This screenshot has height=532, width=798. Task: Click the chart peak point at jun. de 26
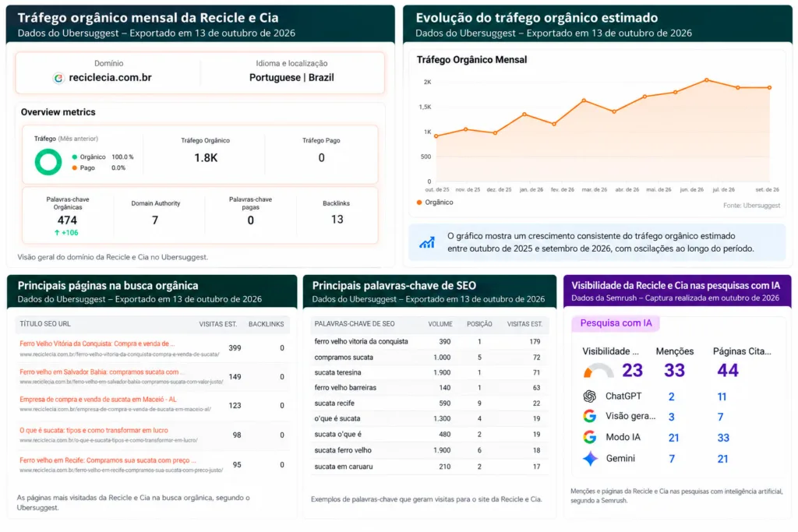tap(706, 80)
